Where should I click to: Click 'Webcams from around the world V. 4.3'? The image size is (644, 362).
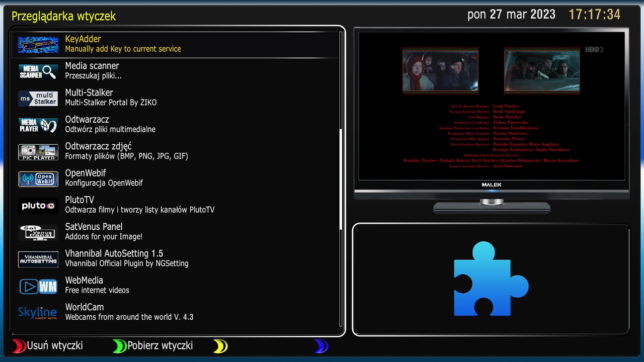[x=129, y=317]
